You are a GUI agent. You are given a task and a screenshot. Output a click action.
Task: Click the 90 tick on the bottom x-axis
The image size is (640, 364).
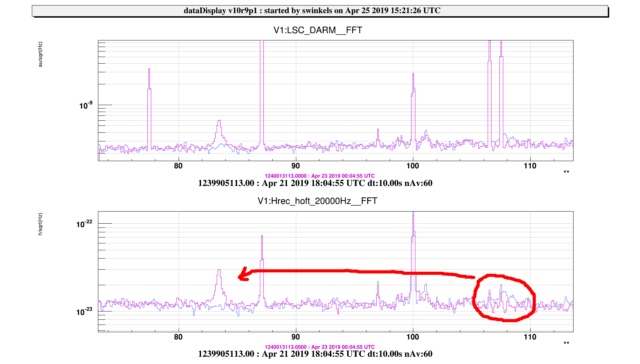[x=296, y=337]
